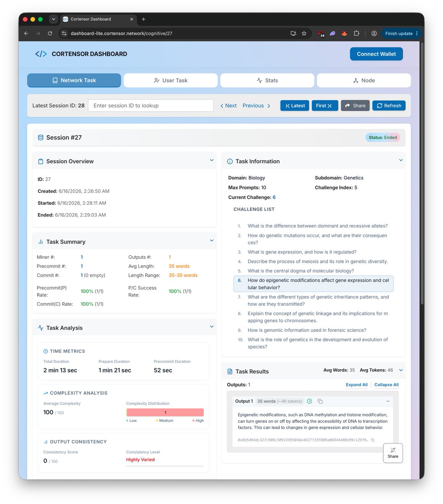Image resolution: width=443 pixels, height=504 pixels.
Task: Focus the session ID lookup field
Action: click(151, 106)
